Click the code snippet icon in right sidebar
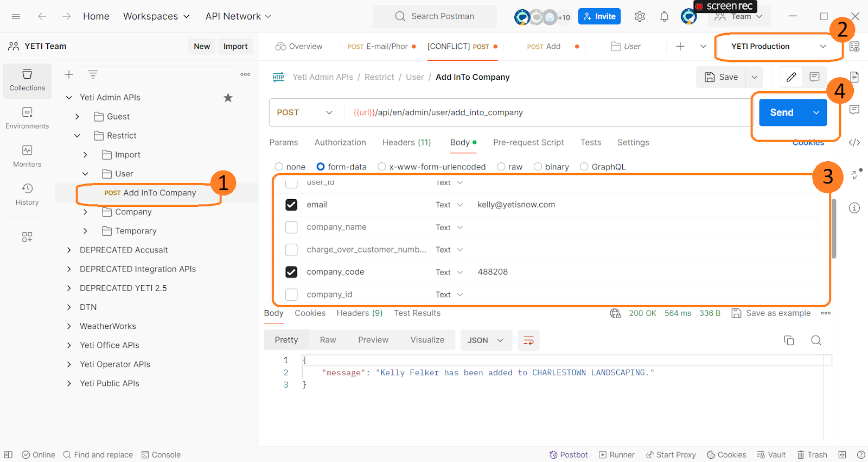Image resolution: width=868 pixels, height=462 pixels. click(x=854, y=142)
